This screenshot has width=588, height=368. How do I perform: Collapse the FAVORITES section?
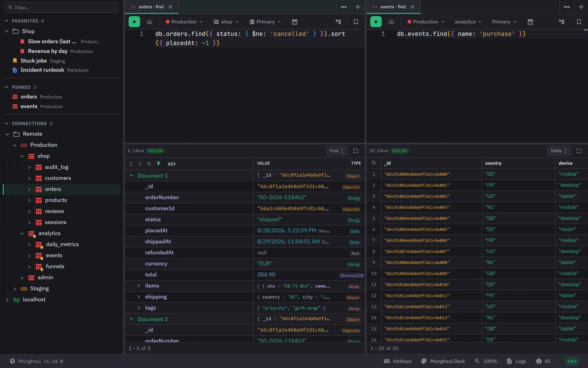[7, 21]
